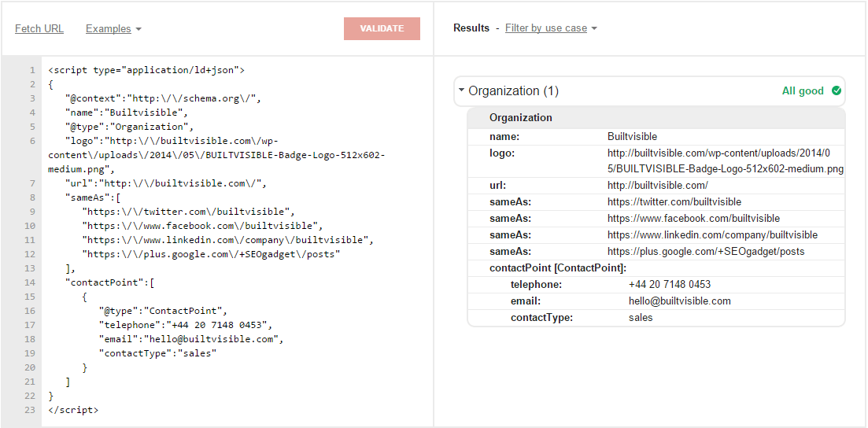Click the "telephone" code line in editor
Image resolution: width=868 pixels, height=428 pixels.
(x=186, y=324)
